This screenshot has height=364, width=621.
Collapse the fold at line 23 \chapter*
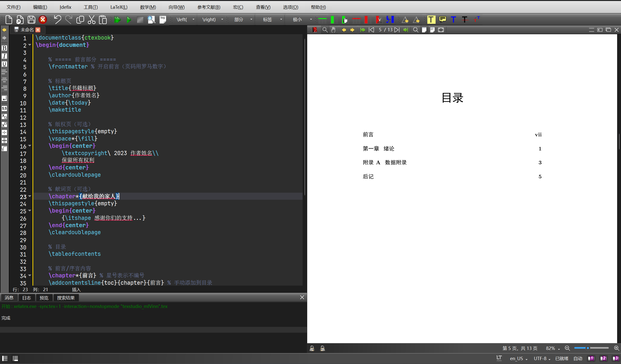click(30, 196)
